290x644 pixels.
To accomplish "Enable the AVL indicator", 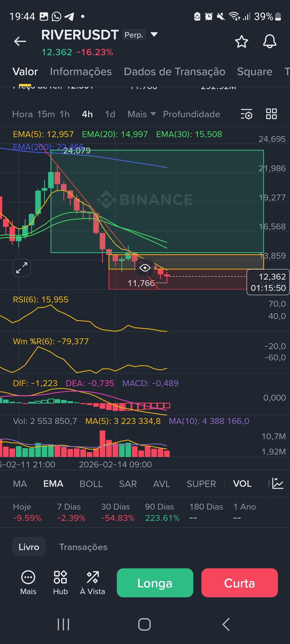I will click(162, 484).
